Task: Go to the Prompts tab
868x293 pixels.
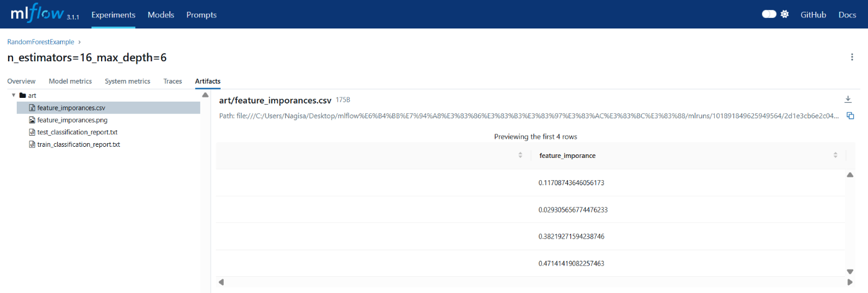Action: (201, 15)
